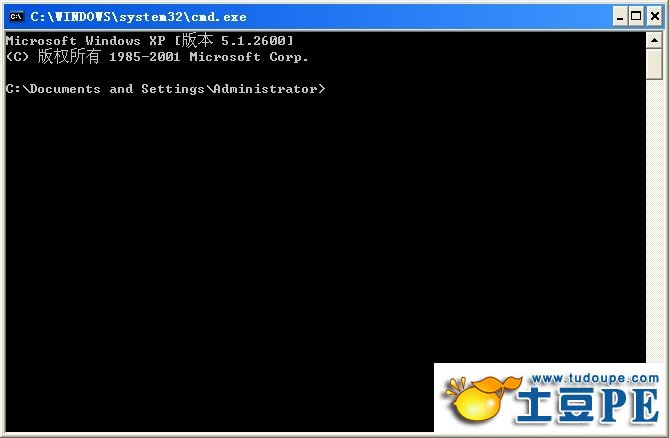Click the Microsoft Corp. text

(249, 57)
